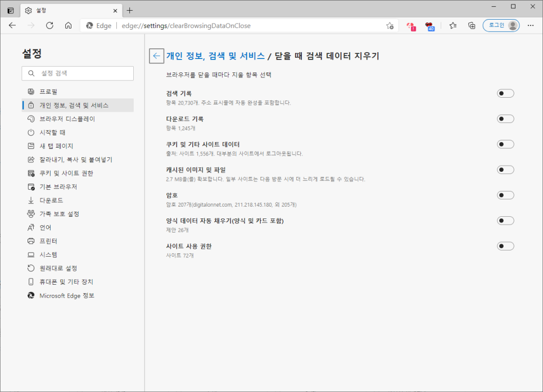Screen dimensions: 543x392
Task: Toggle 양식 데이터 자동 채우기 switch
Action: point(505,220)
